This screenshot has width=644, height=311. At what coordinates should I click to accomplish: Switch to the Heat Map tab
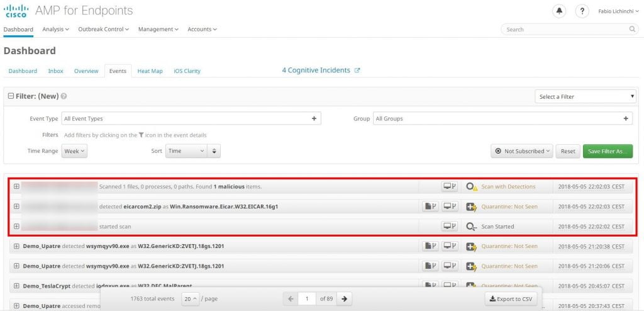pos(150,71)
